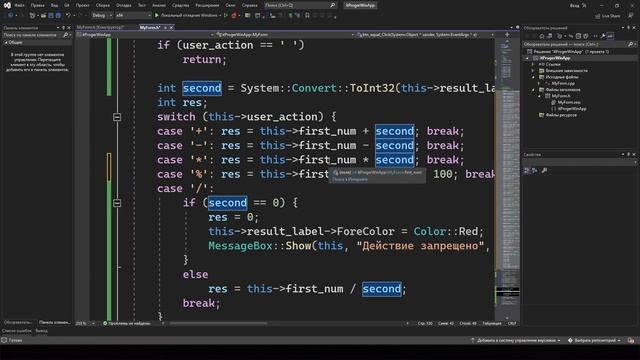Screen dimensions: 640x360
Task: Click the split editor icon above scrollbar
Action: [x=507, y=35]
